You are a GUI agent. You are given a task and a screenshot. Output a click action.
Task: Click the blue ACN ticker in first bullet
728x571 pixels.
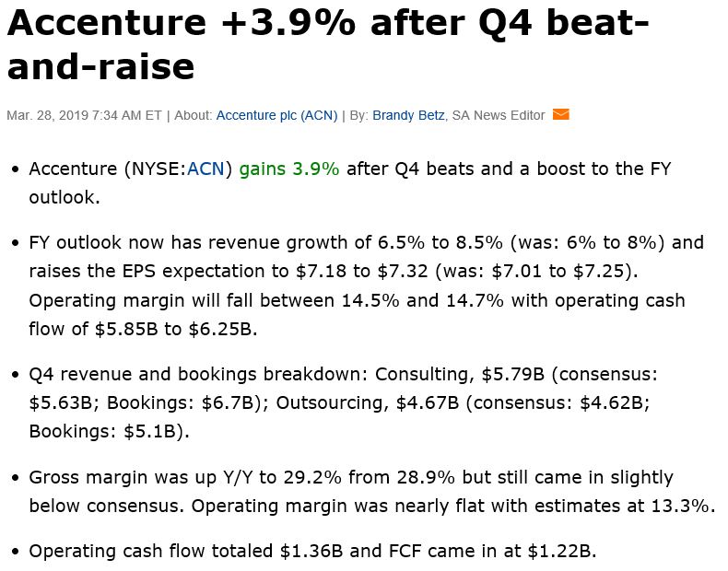pos(205,169)
